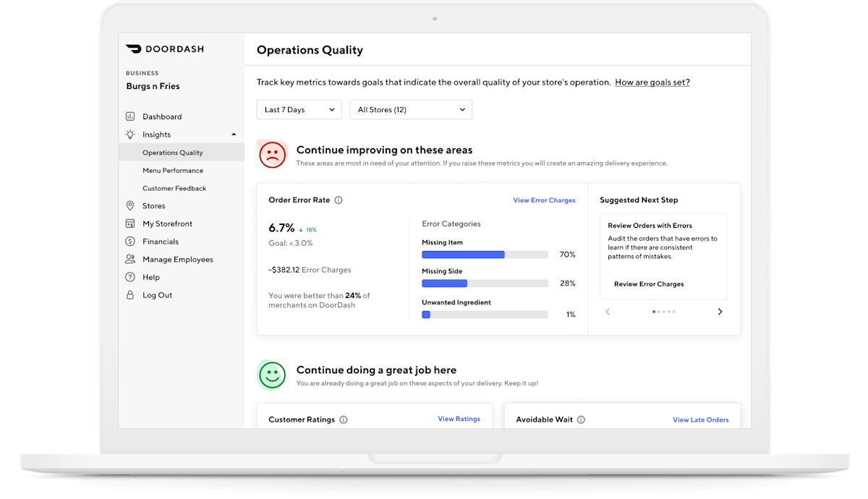Click the Help question mark icon

(130, 277)
